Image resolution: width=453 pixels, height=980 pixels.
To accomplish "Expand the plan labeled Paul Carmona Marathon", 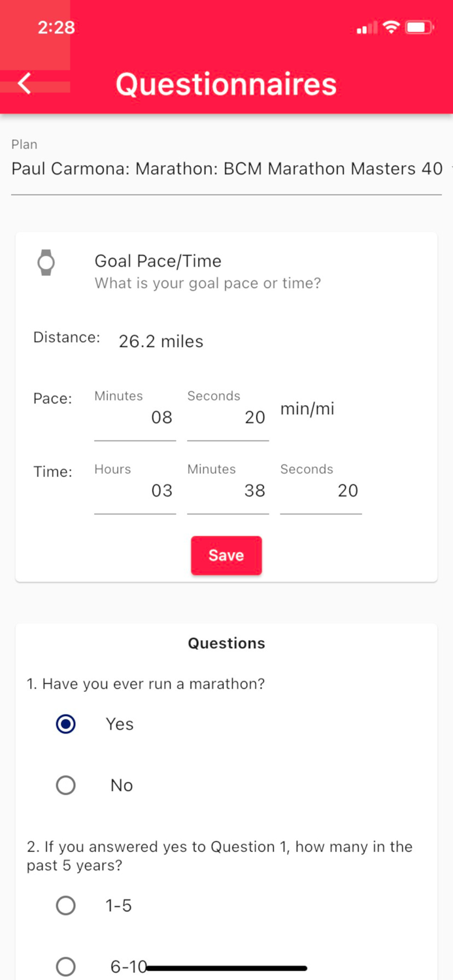I will [226, 169].
